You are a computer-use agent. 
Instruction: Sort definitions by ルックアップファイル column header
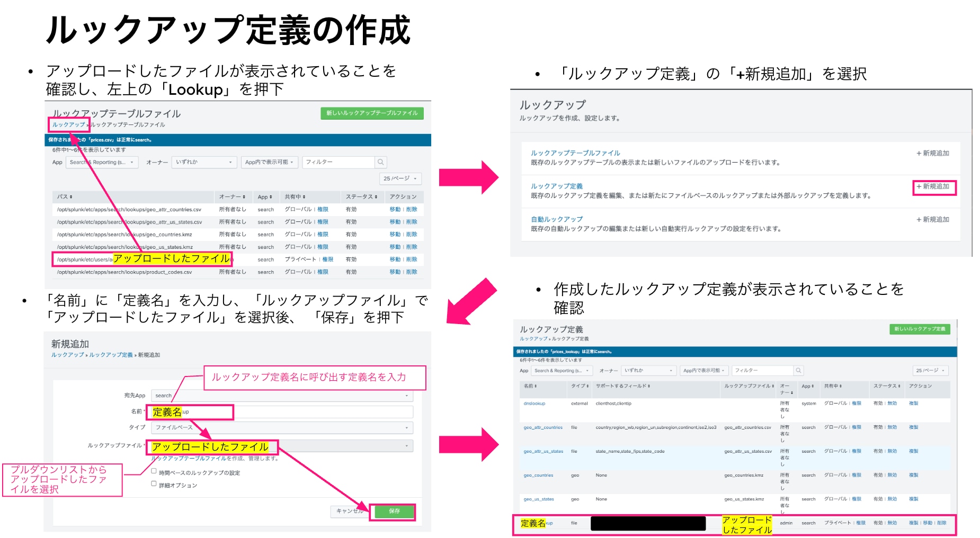[x=749, y=386]
